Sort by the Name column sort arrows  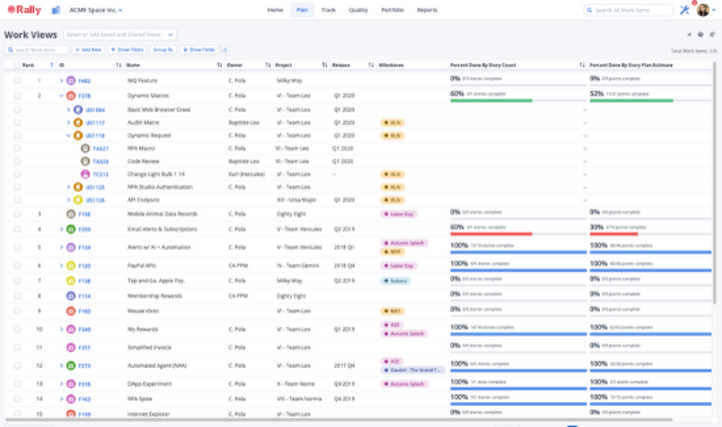(219, 64)
